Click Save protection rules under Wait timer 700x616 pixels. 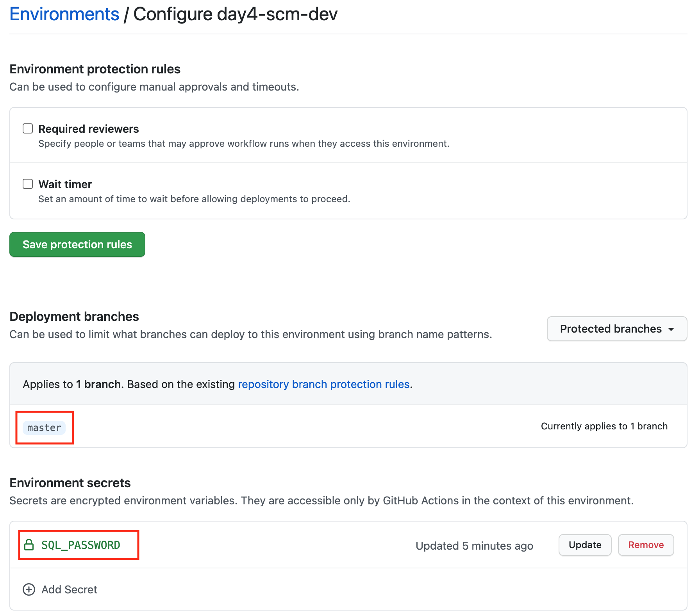pos(77,244)
